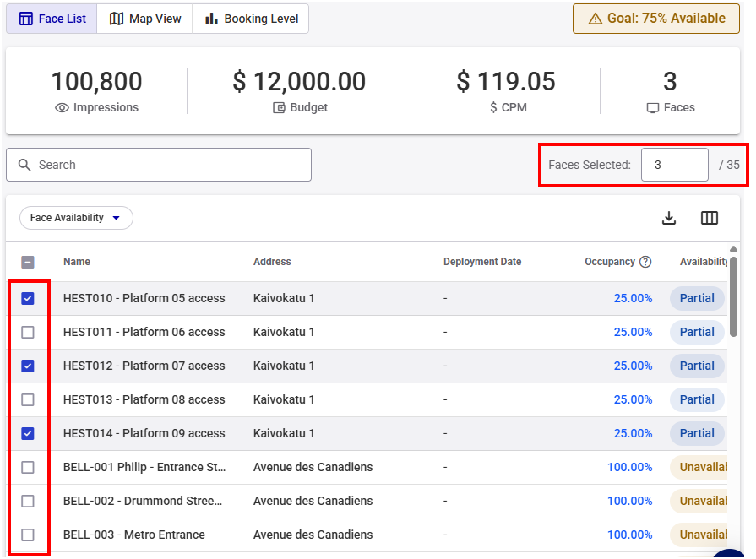Click the Faces Selected number field
The width and height of the screenshot is (756, 559).
(675, 165)
